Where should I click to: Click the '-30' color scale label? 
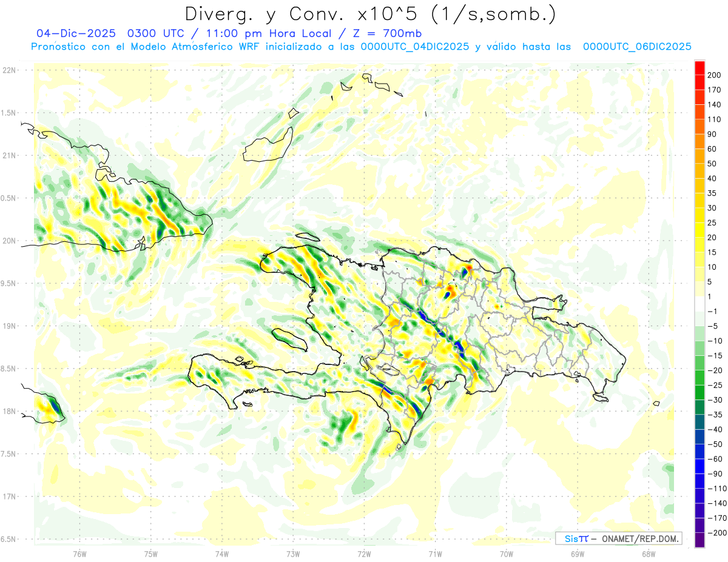716,400
